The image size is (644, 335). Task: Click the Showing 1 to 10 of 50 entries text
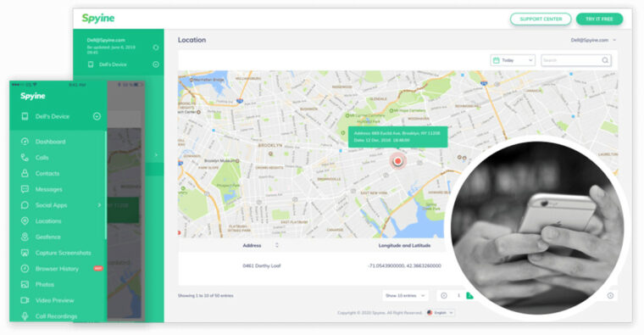point(205,295)
